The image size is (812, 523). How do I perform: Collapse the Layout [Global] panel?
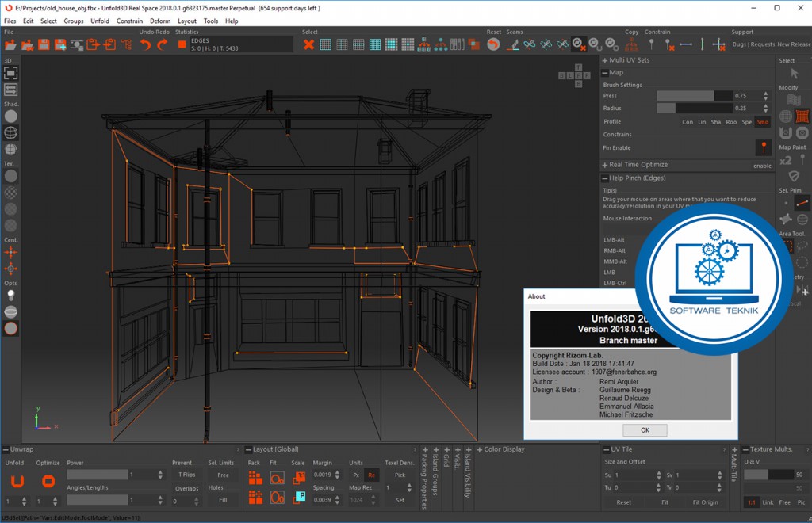pyautogui.click(x=248, y=449)
